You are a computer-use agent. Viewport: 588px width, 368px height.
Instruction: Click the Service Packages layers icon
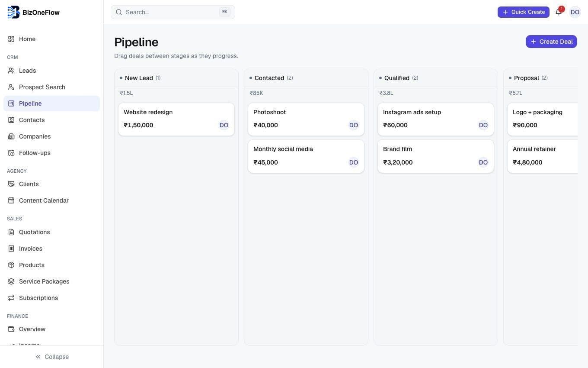(11, 281)
